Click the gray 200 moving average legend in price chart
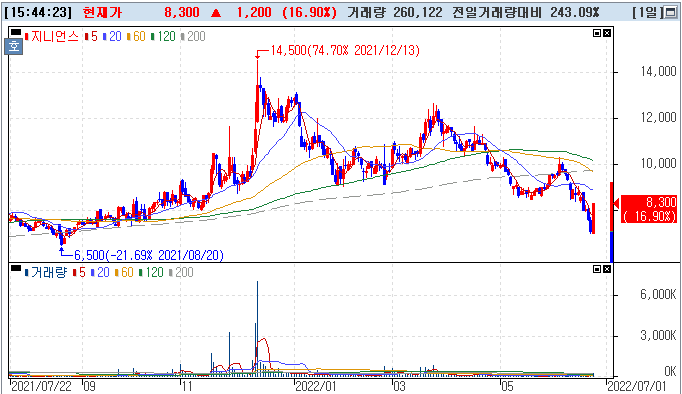This screenshot has width=682, height=394. click(x=193, y=37)
